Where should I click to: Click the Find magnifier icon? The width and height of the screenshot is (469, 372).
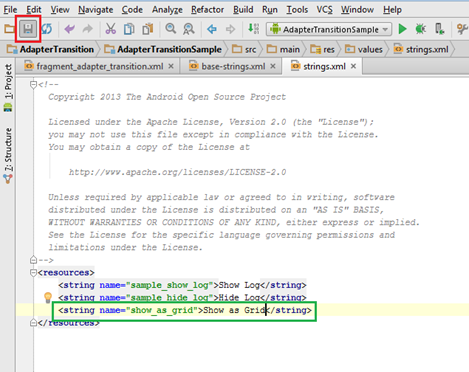coord(171,29)
